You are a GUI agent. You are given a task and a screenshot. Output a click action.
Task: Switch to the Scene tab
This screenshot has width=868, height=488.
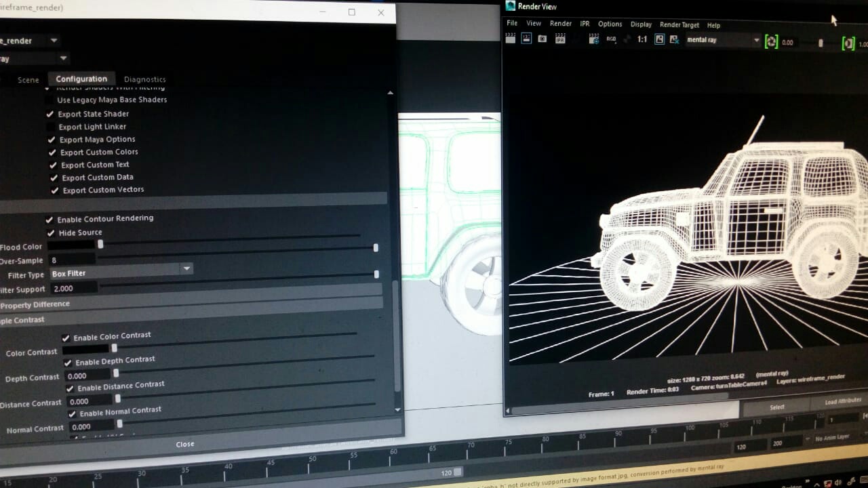(x=28, y=80)
